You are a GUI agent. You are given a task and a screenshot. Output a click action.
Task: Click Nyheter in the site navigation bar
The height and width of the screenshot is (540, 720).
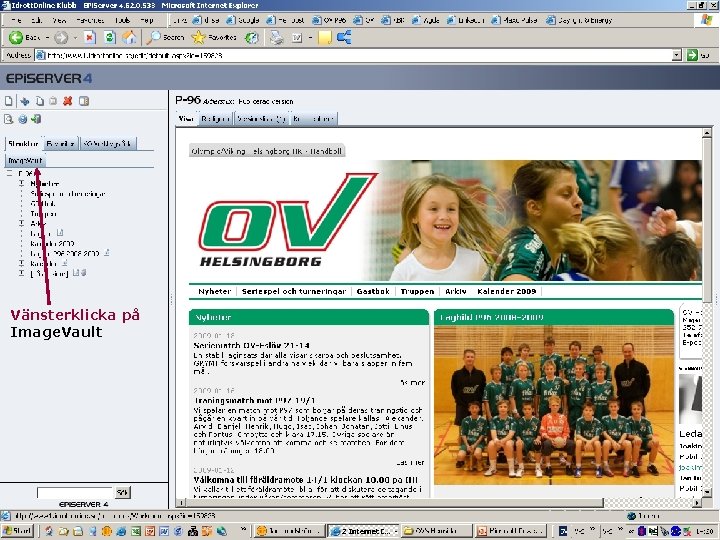214,292
